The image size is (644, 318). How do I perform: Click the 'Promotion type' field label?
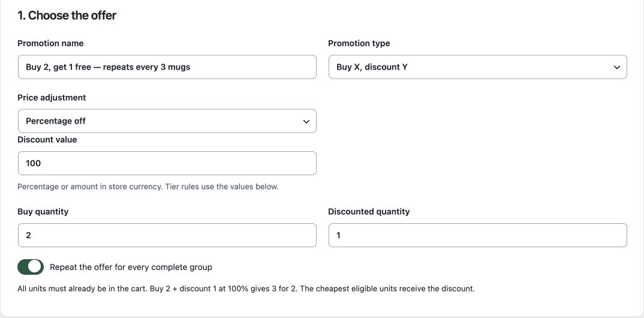(x=359, y=44)
